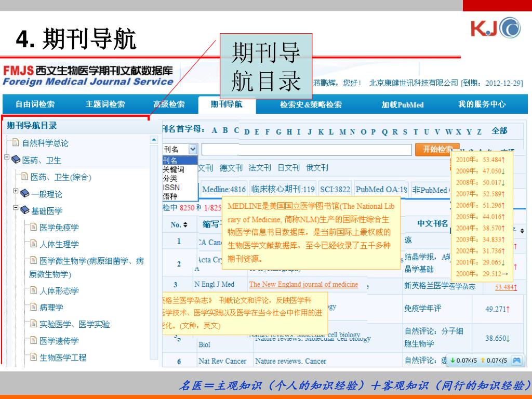Filter by 日文刊 language

coord(289,168)
